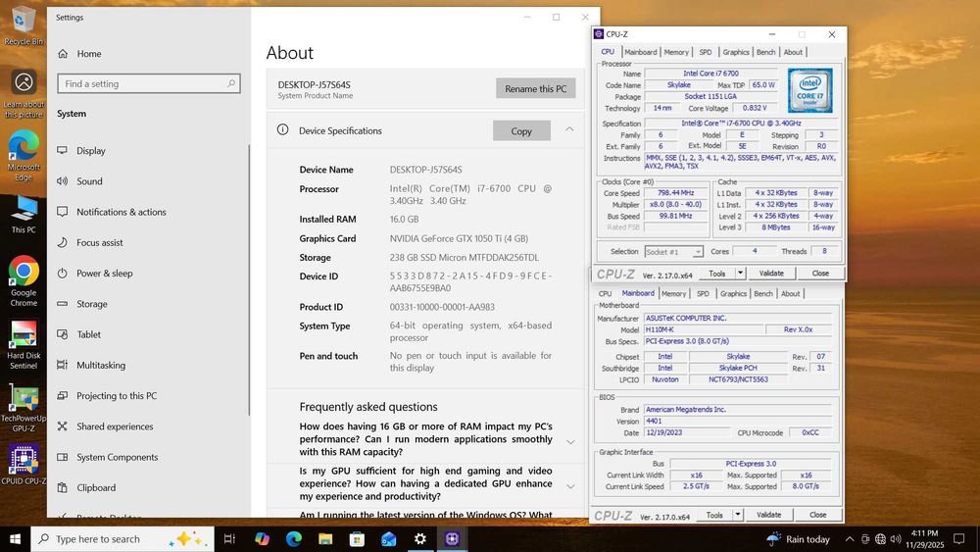This screenshot has height=552, width=980.
Task: Open Power & sleep settings
Action: pos(148,274)
